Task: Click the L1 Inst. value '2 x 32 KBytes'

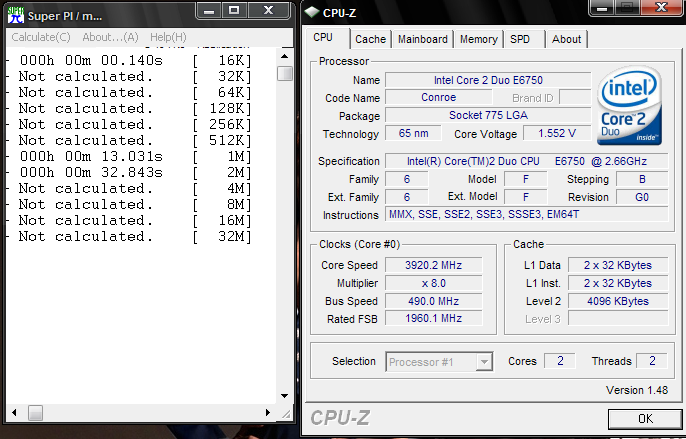Action: point(618,283)
